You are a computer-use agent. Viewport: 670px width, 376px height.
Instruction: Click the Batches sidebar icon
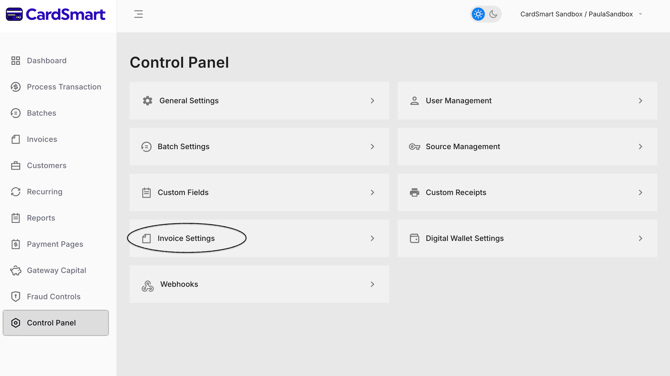pos(16,113)
